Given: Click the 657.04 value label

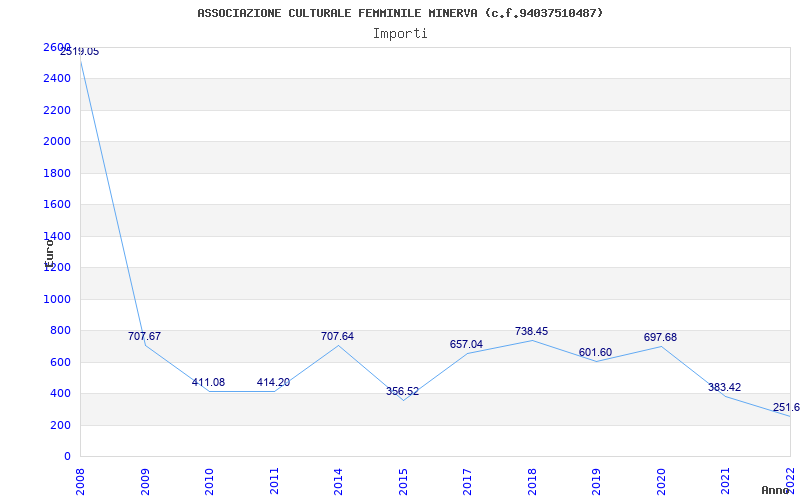Looking at the screenshot, I should click(x=466, y=344).
